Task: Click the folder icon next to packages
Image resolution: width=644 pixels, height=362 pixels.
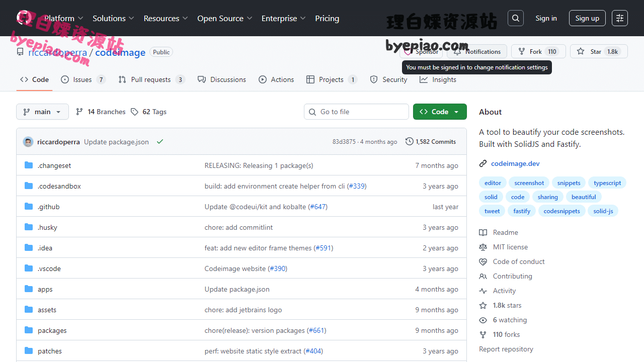Action: click(x=29, y=330)
